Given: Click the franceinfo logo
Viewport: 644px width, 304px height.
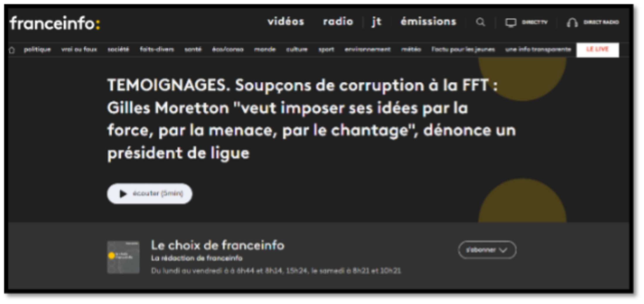Looking at the screenshot, I should pyautogui.click(x=55, y=23).
